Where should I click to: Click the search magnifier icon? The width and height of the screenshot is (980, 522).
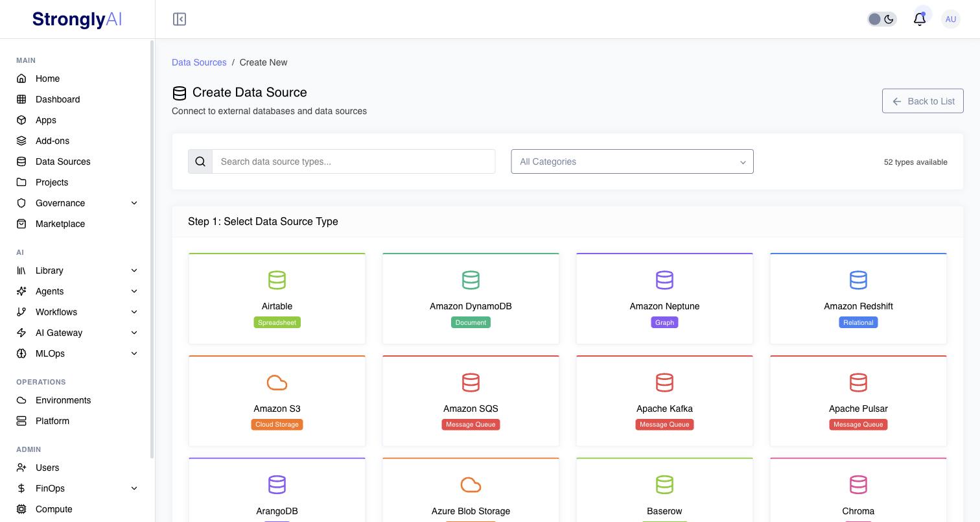200,161
